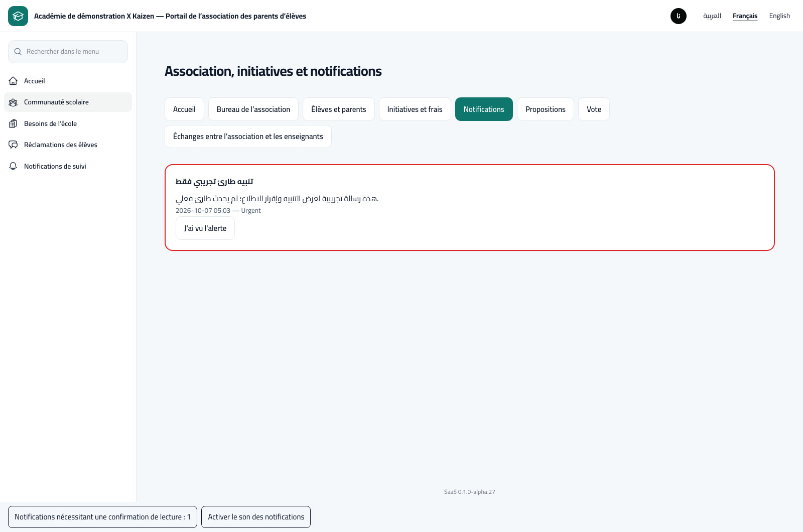Viewport: 803px width, 532px height.
Task: Click the Académie de démonstration X Kaizen title
Action: point(170,16)
